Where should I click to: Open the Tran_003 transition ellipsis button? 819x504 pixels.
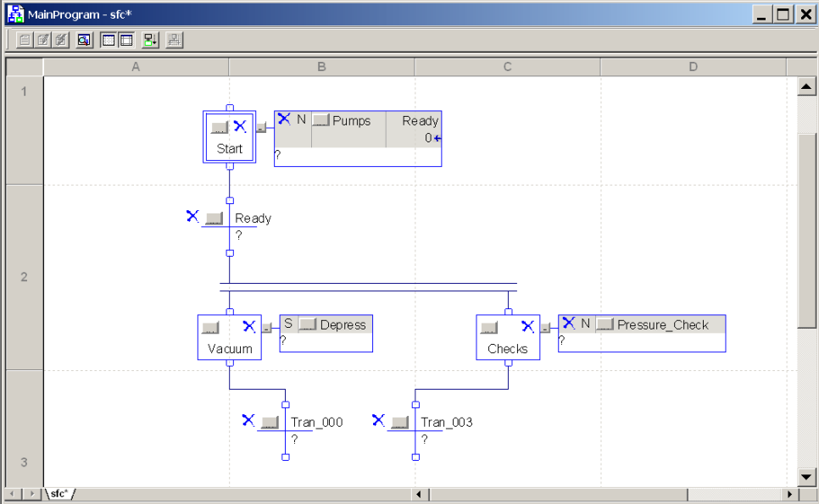(x=400, y=422)
